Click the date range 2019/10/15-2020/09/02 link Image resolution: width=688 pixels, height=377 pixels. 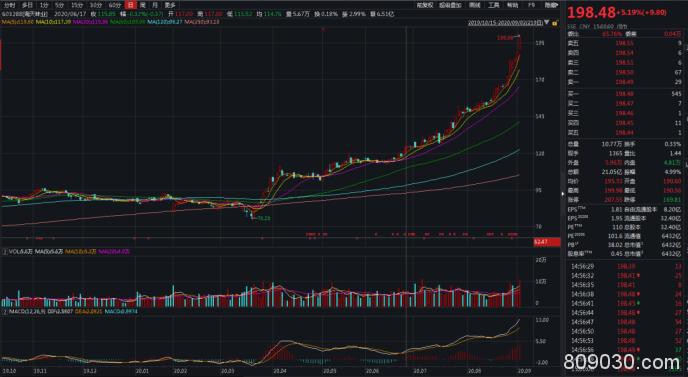coord(505,22)
